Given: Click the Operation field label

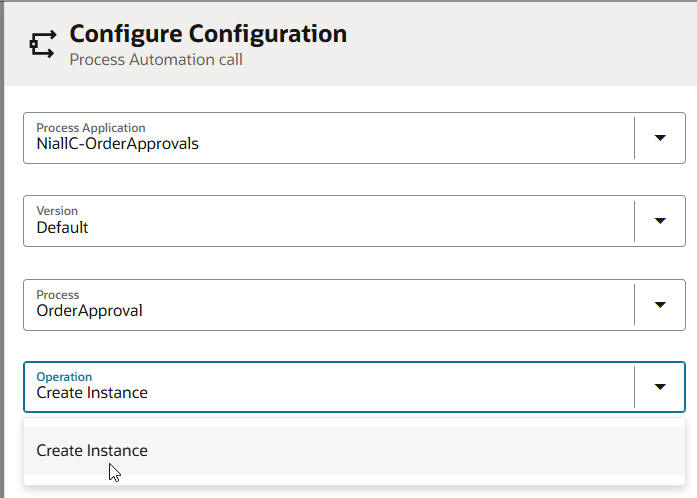Looking at the screenshot, I should (64, 377).
